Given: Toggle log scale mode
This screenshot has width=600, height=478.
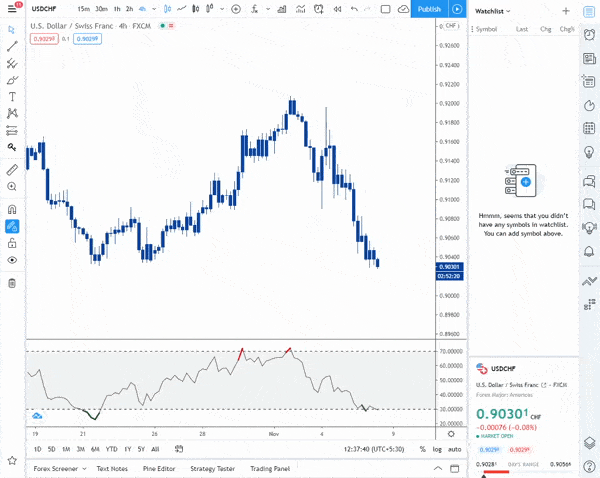Looking at the screenshot, I should click(437, 449).
